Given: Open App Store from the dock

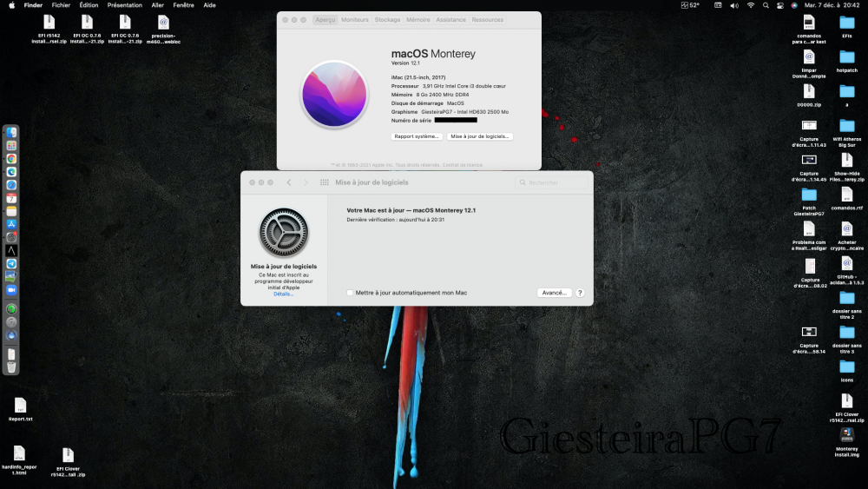Looking at the screenshot, I should 11,224.
